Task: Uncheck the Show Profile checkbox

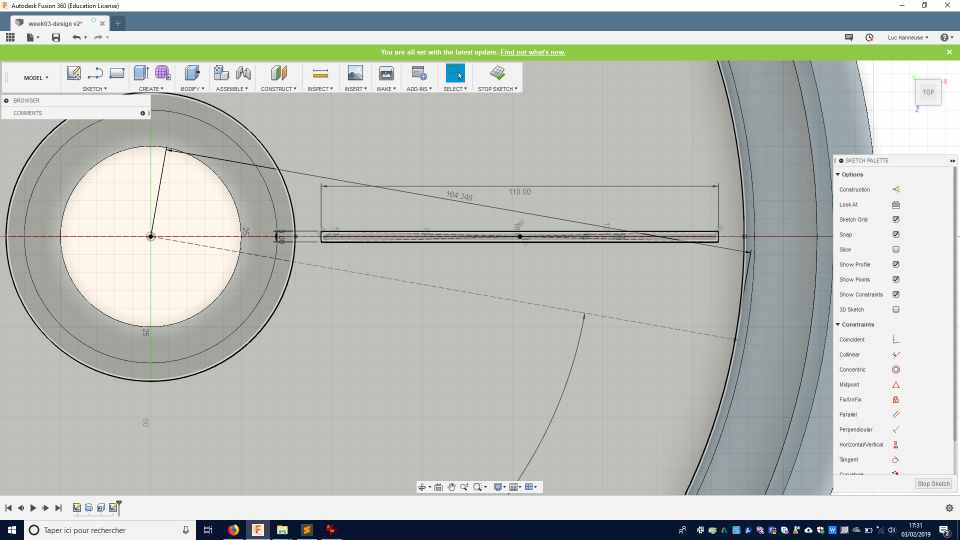Action: pyautogui.click(x=896, y=264)
